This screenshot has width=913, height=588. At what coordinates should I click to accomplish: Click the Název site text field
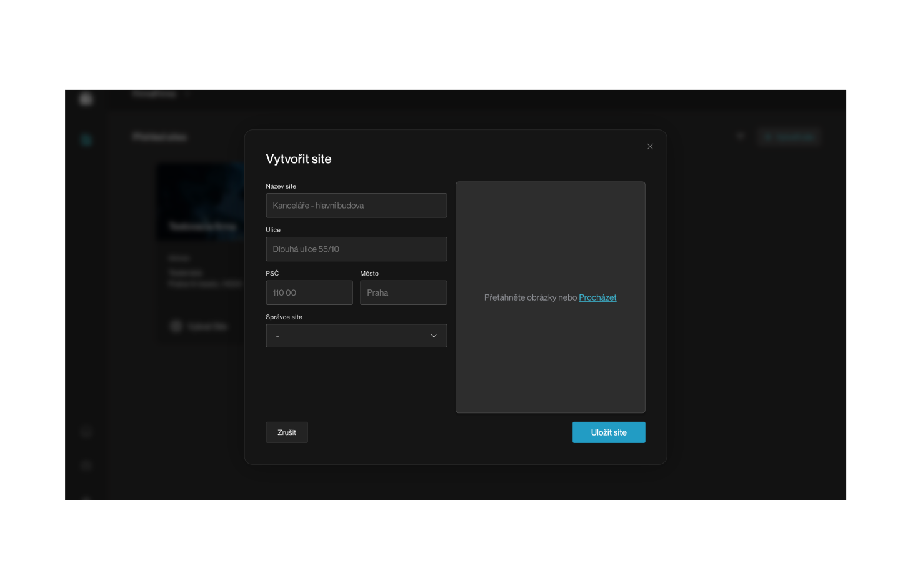tap(356, 206)
